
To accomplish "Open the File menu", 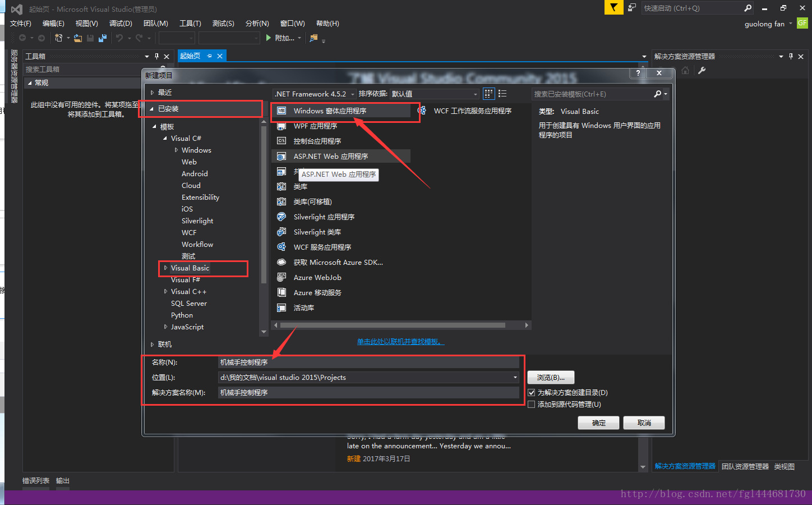I will pos(21,24).
